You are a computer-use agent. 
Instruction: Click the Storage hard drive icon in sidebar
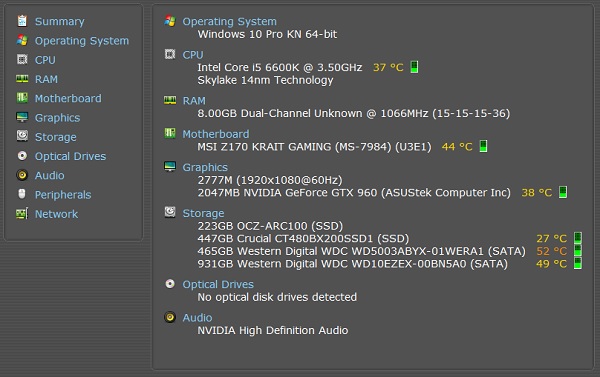[22, 135]
